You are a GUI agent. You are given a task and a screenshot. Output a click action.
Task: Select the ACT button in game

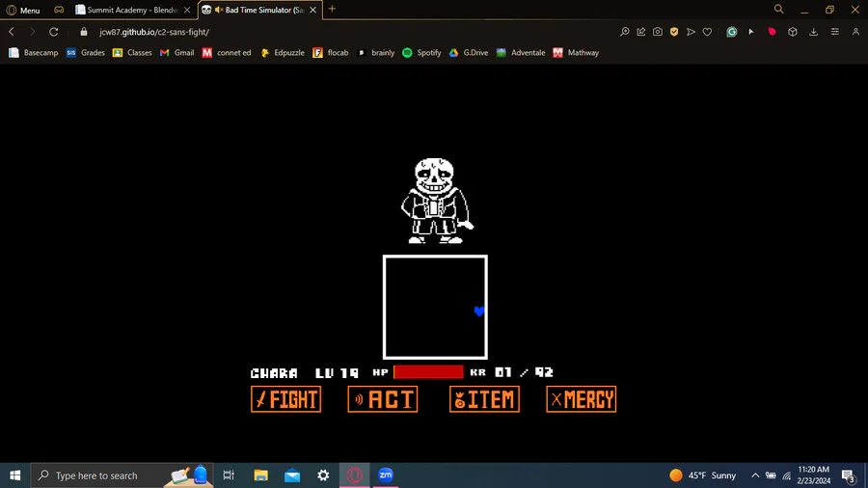(x=383, y=399)
